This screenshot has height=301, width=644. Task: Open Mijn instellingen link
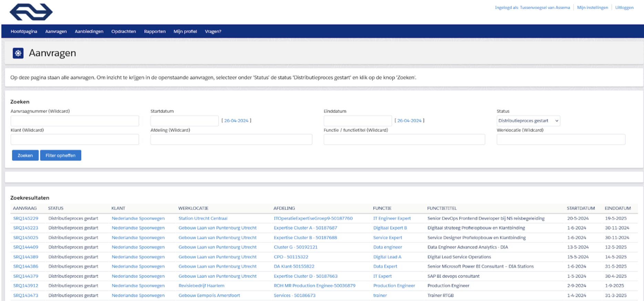point(592,8)
